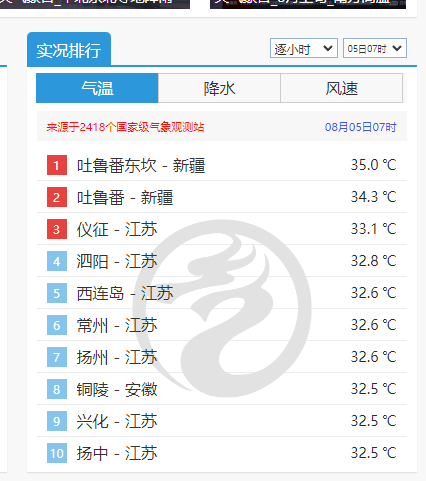Screen dimensions: 426x481
Task: Click the blue rank 4 badge
Action: 57,261
